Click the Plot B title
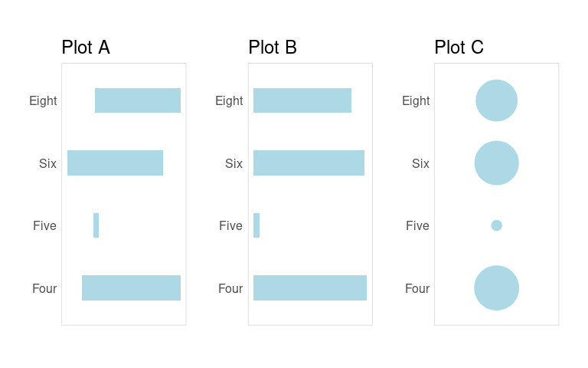The image size is (588, 368). click(x=273, y=48)
